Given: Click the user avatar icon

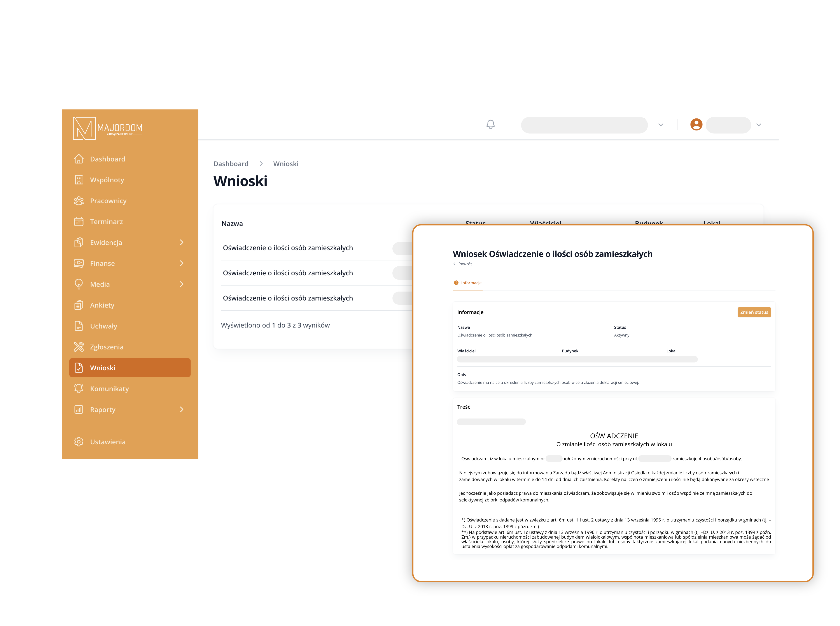Looking at the screenshot, I should [696, 124].
